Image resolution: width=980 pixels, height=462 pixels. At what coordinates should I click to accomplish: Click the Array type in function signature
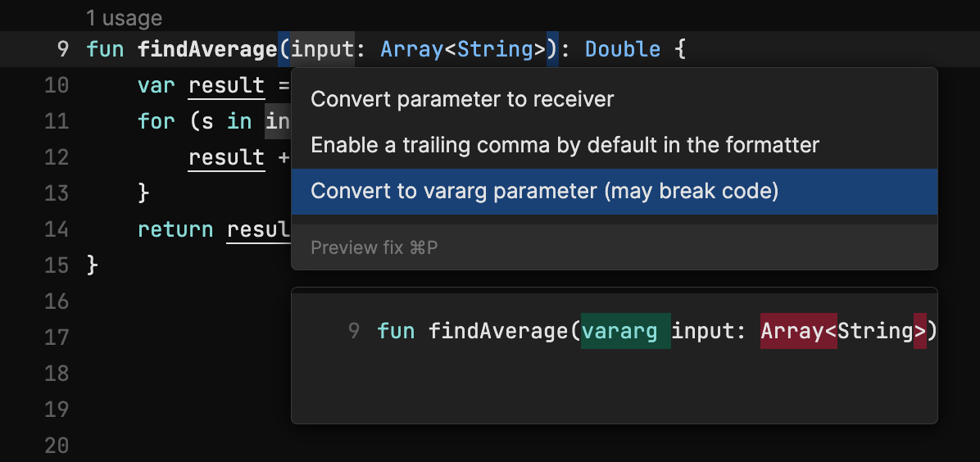click(x=412, y=49)
